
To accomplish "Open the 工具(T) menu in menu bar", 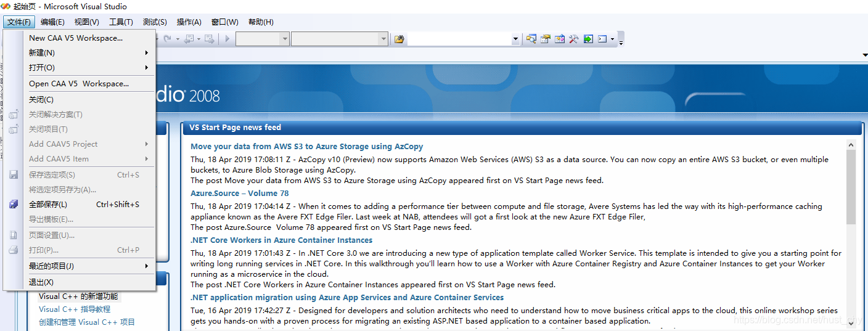I will pyautogui.click(x=121, y=22).
